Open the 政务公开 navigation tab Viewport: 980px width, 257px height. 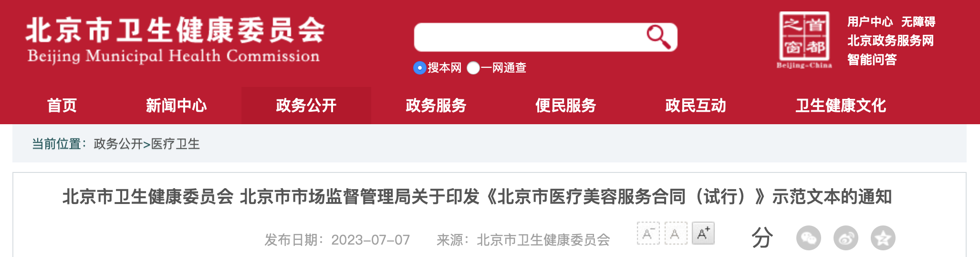pos(306,106)
